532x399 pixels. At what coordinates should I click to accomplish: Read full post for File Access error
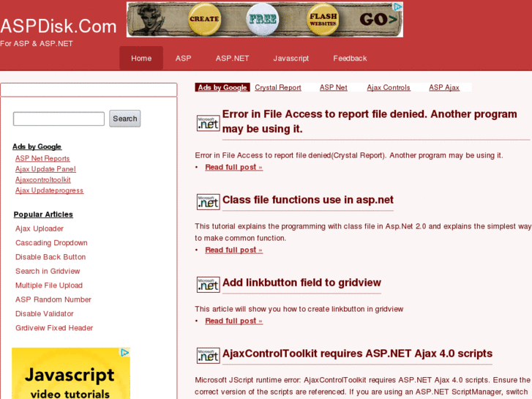233,168
